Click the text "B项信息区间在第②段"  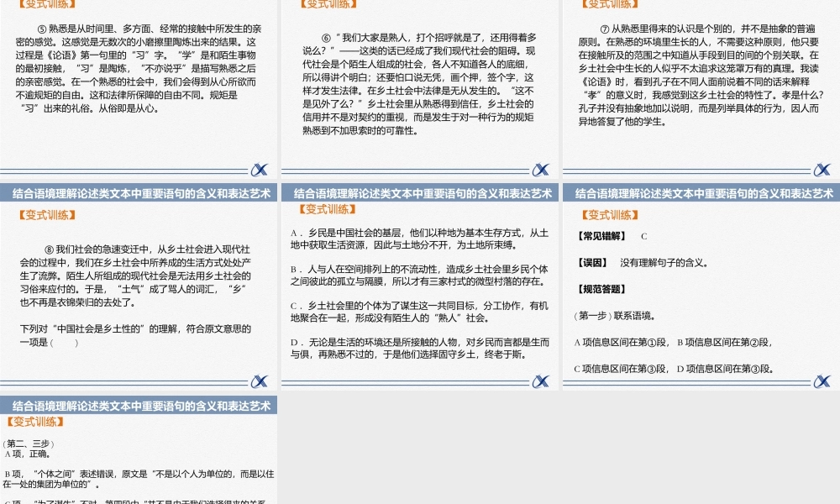(x=724, y=342)
